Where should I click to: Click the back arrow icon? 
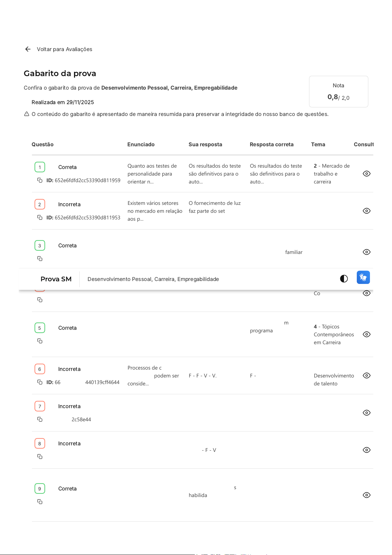pyautogui.click(x=28, y=49)
